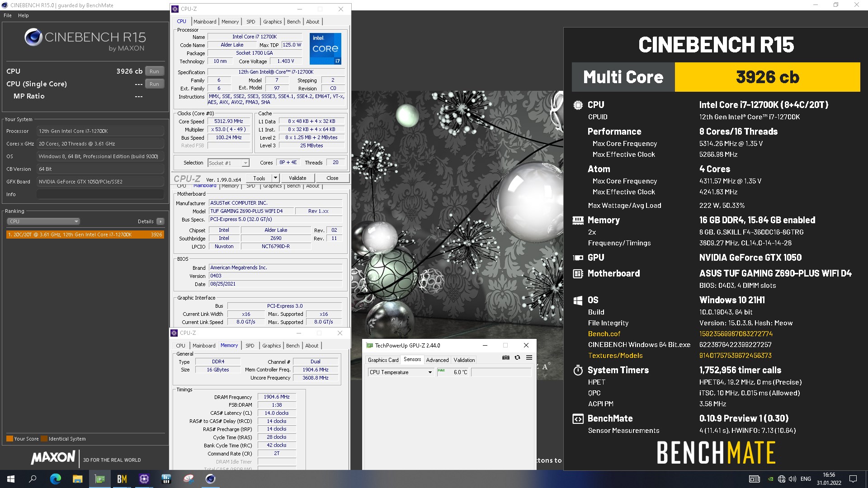The height and width of the screenshot is (488, 868).
Task: Switch to BenchMate via the BM taskbar icon
Action: pos(122,479)
